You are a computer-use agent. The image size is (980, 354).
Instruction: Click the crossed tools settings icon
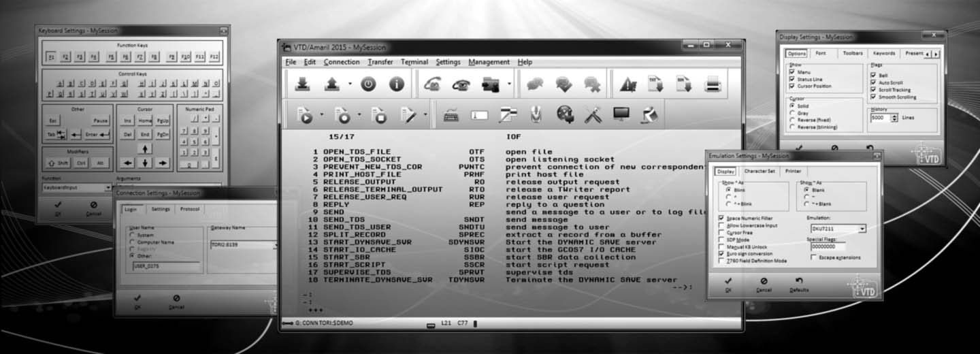(593, 115)
